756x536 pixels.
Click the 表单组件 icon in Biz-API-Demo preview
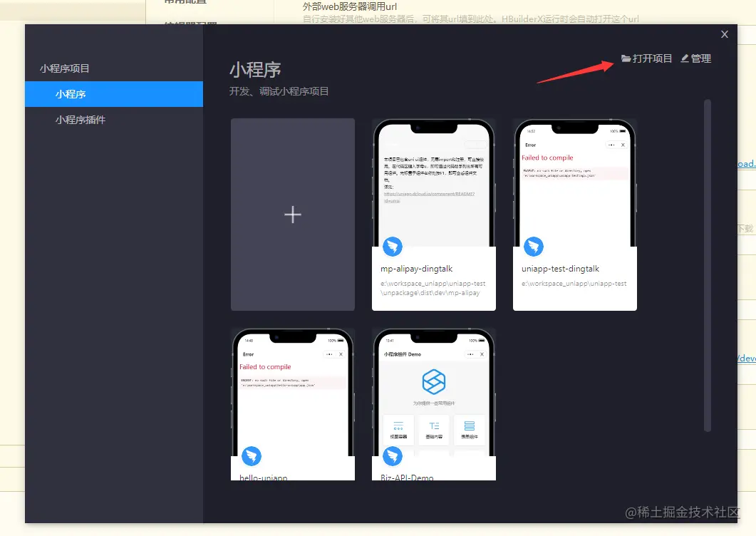tap(469, 426)
